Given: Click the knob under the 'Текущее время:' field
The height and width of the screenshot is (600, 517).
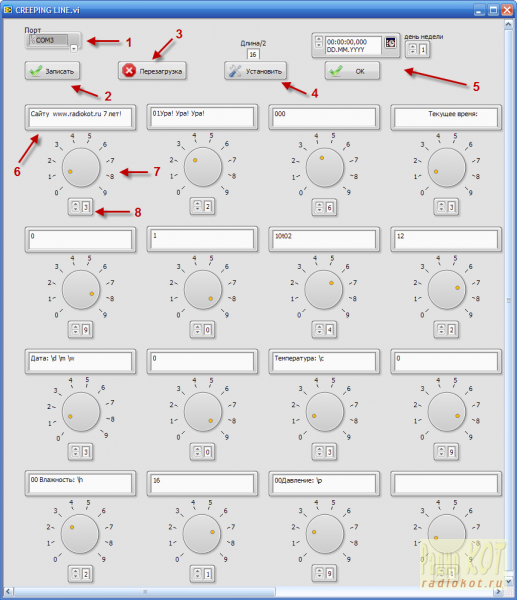Looking at the screenshot, I should [x=447, y=167].
